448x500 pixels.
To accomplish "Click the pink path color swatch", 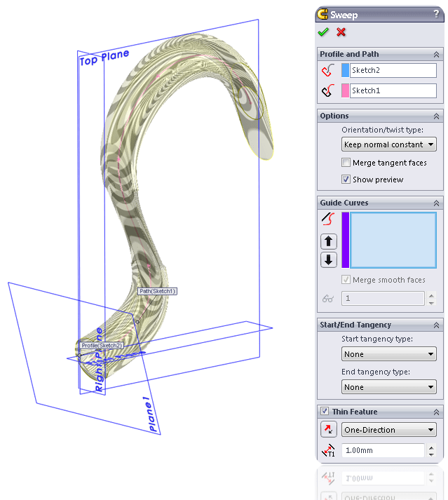I will pos(345,90).
